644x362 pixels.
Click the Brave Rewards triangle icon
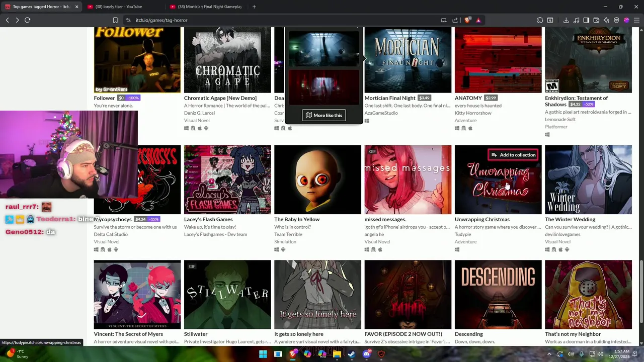478,20
